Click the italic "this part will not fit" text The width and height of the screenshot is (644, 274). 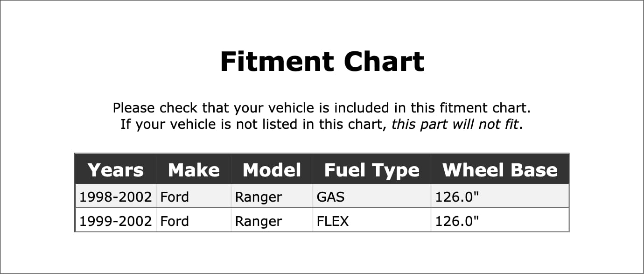(x=455, y=125)
